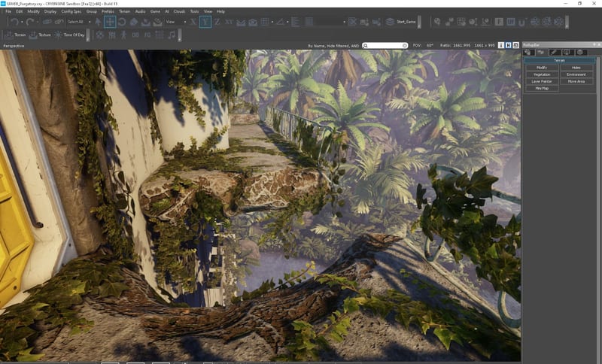
Task: Toggle viewport helpers H icon
Action: click(x=509, y=45)
